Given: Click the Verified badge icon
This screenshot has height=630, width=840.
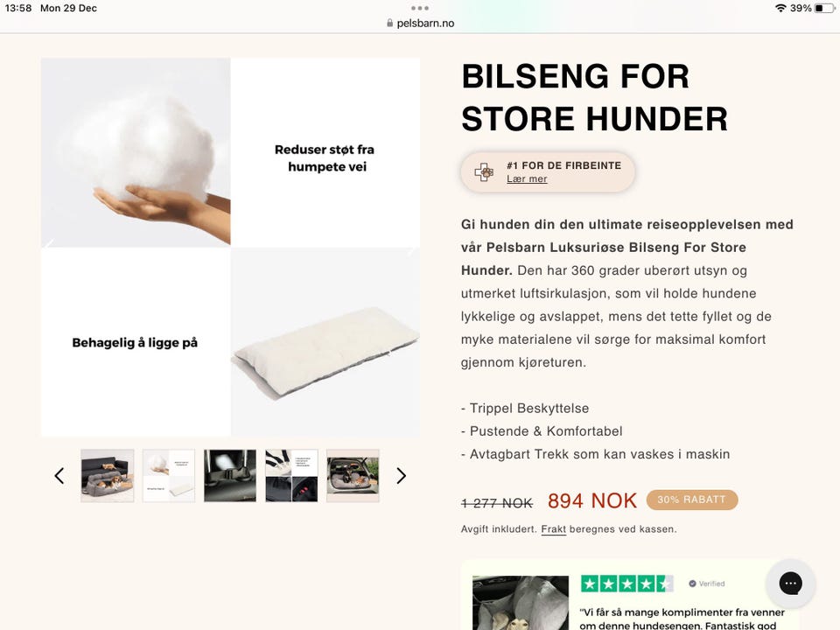Looking at the screenshot, I should [692, 584].
